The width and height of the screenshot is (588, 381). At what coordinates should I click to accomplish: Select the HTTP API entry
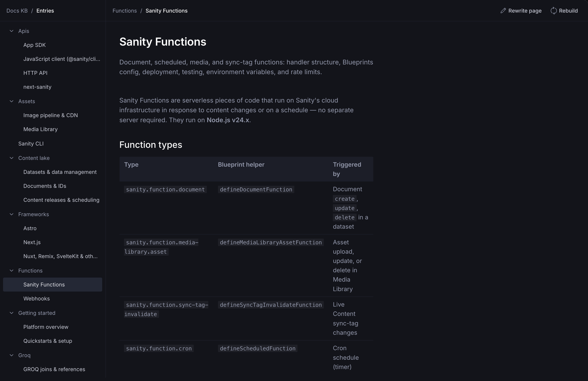pyautogui.click(x=52, y=73)
